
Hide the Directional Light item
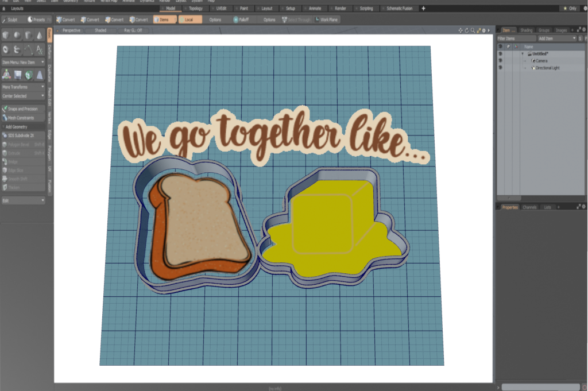pyautogui.click(x=500, y=68)
